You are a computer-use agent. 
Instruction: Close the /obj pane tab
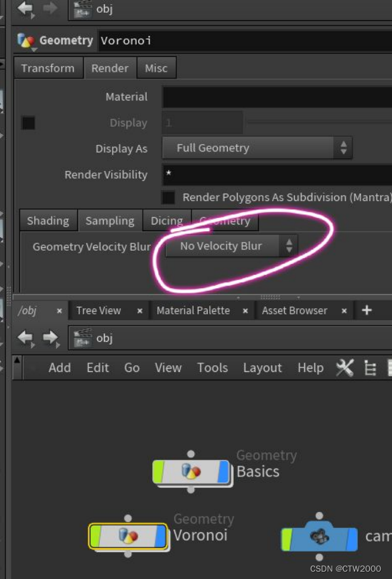pos(60,312)
